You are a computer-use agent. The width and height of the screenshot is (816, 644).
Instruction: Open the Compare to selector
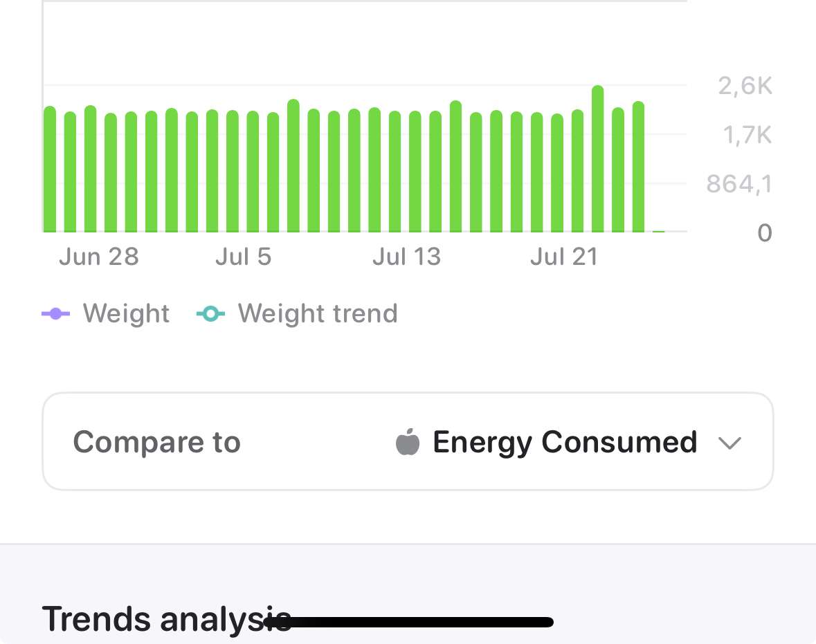click(x=408, y=441)
